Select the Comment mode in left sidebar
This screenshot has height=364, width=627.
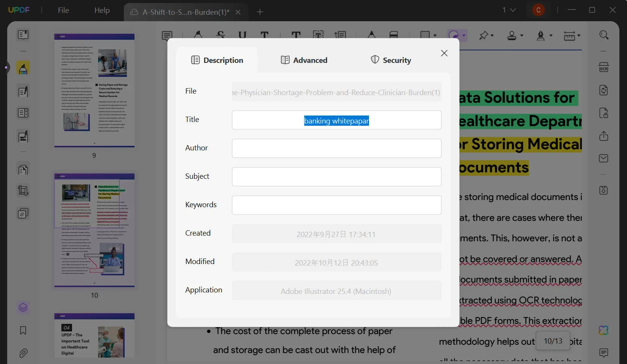point(23,68)
